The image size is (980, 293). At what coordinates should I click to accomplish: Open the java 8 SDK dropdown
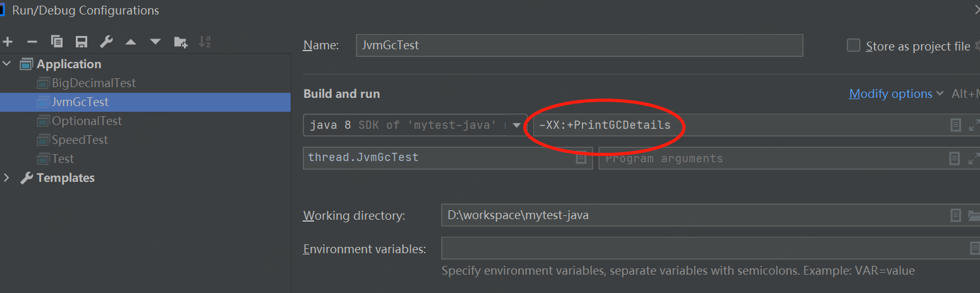(415, 125)
